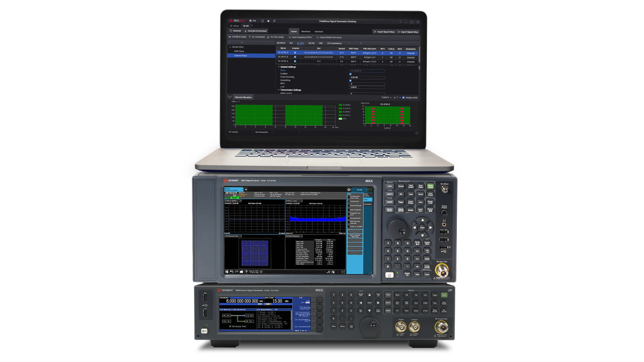Click the Windows start icon on MXA screen
The image size is (644, 362).
[227, 272]
